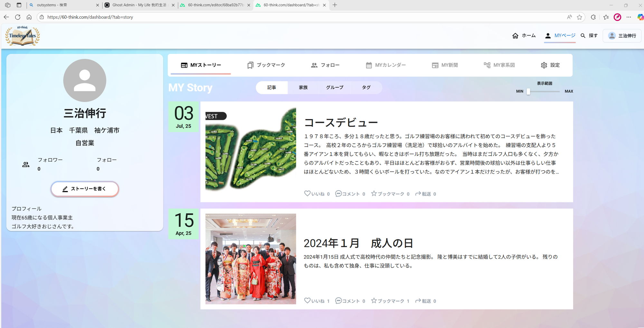Open browser Settings and more menu
Viewport: 644px width, 328px height.
629,17
